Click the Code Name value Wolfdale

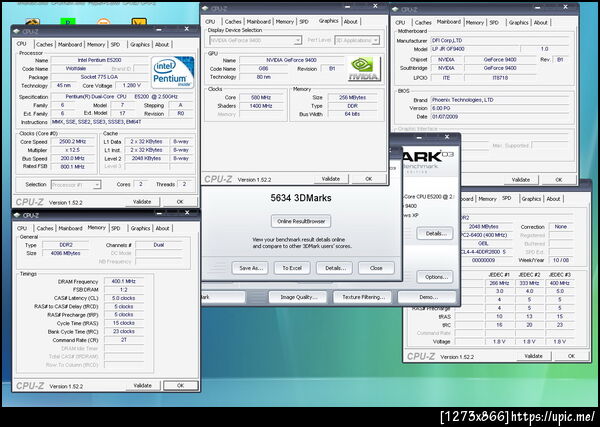click(x=75, y=69)
